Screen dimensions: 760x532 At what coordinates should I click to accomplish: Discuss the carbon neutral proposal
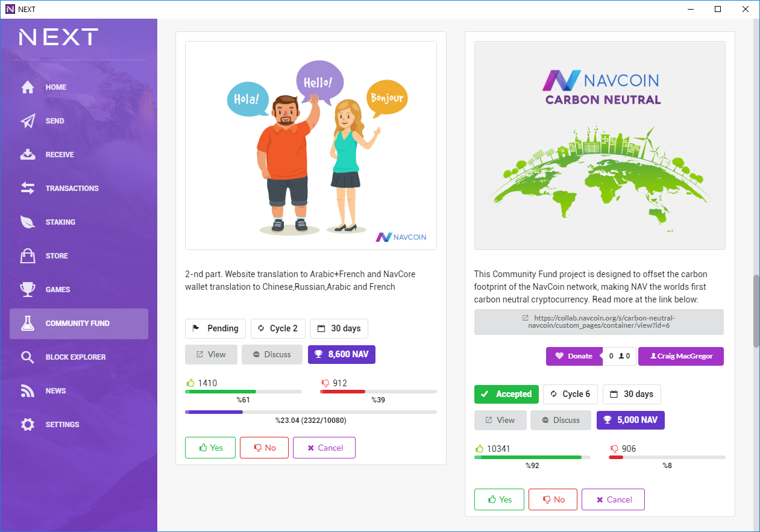561,420
